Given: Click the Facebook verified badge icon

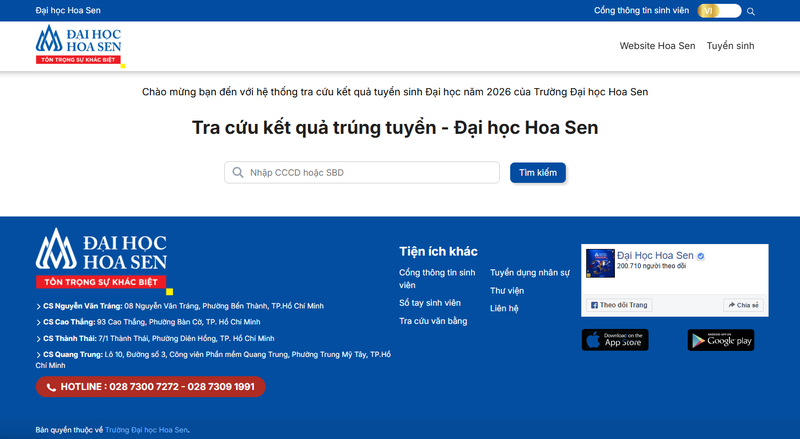Looking at the screenshot, I should [701, 256].
